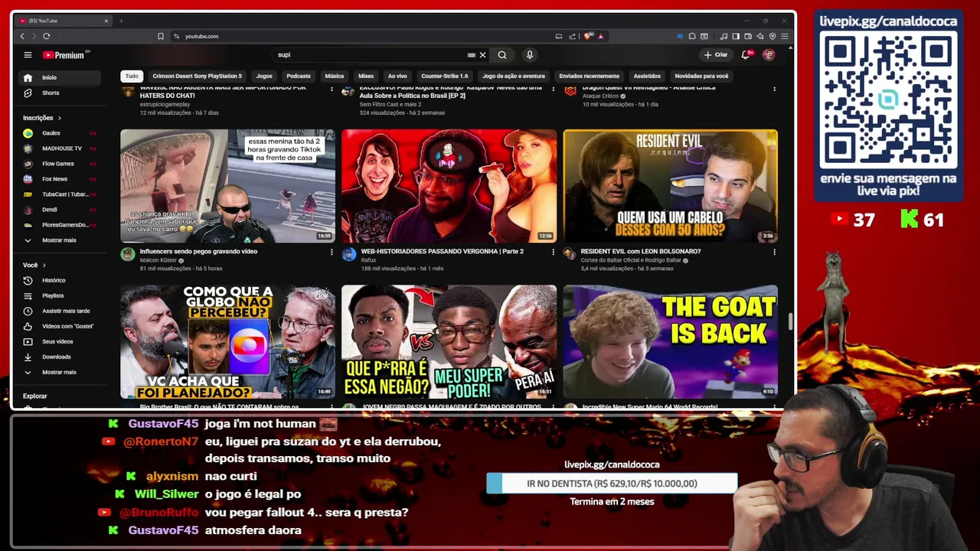The width and height of the screenshot is (980, 551).
Task: Expand Mostrar mais under Inscrições
Action: [60, 240]
